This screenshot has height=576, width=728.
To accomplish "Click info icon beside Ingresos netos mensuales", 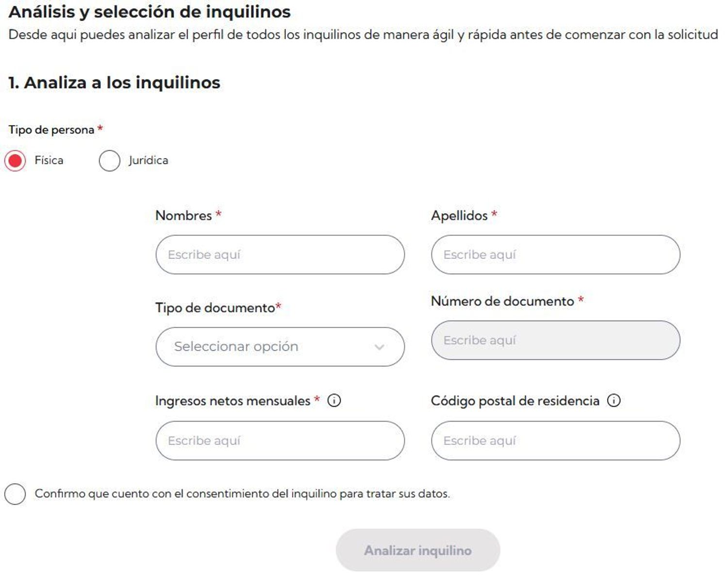I will pos(334,401).
